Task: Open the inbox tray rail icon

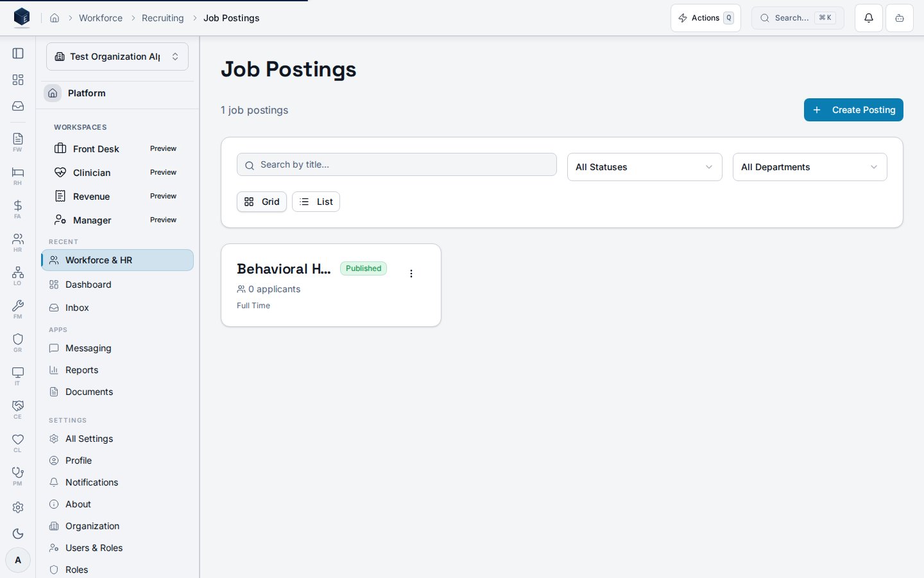Action: [18, 106]
